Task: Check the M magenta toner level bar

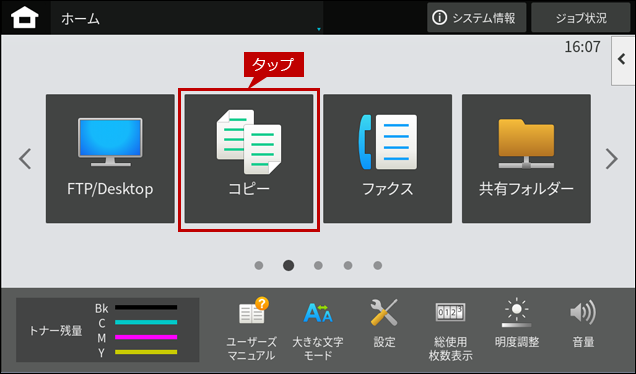Action: tap(146, 337)
